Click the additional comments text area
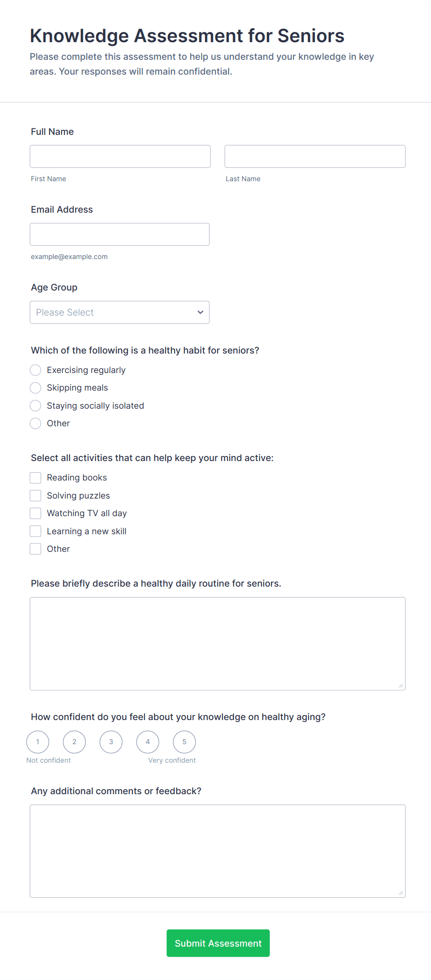 coord(217,851)
